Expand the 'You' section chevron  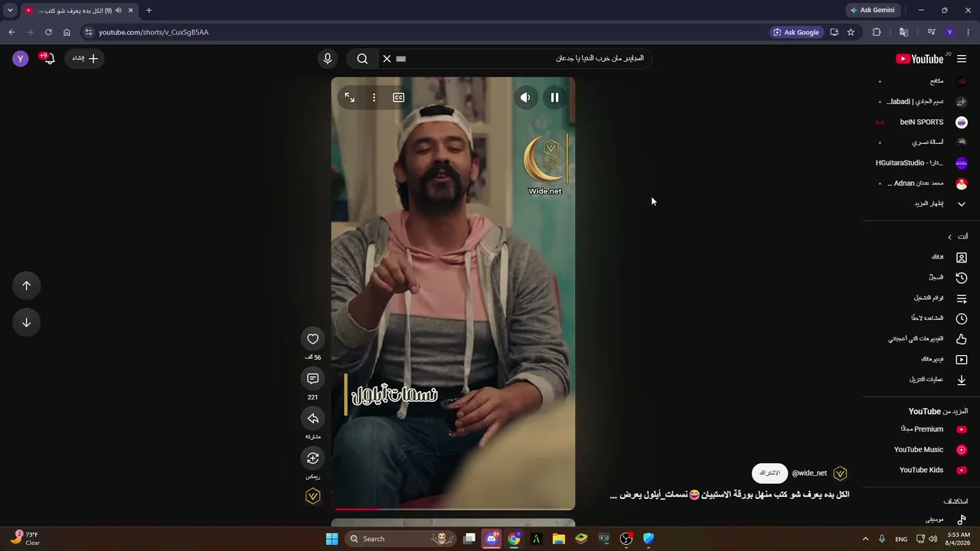[949, 237]
